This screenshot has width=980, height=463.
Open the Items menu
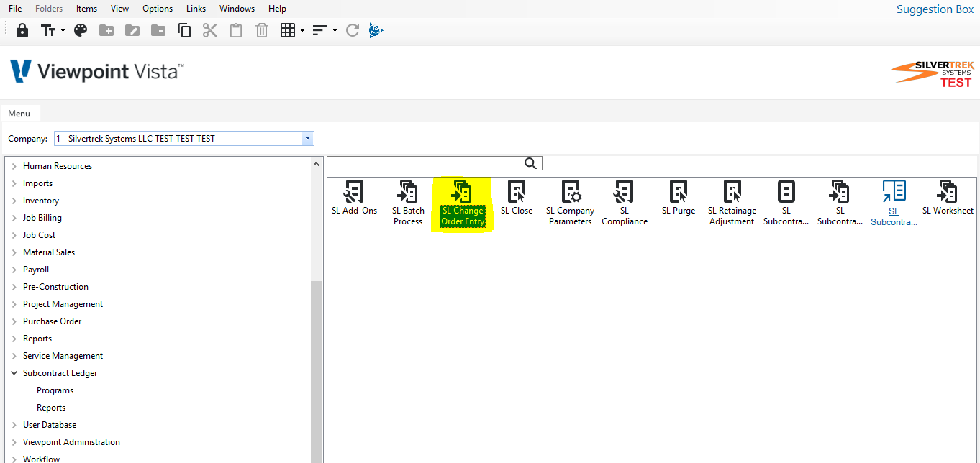[86, 9]
